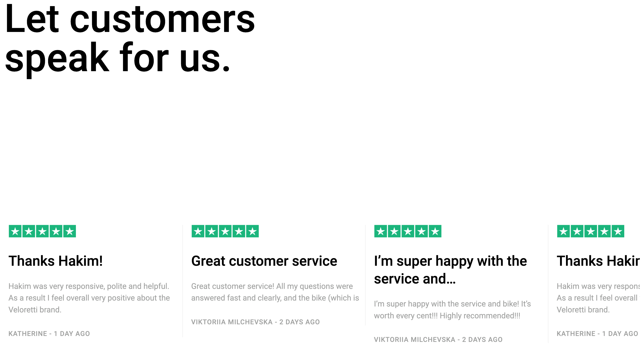
Task: Click the leftmost "Hakim was very responsive" review text
Action: coord(89,298)
